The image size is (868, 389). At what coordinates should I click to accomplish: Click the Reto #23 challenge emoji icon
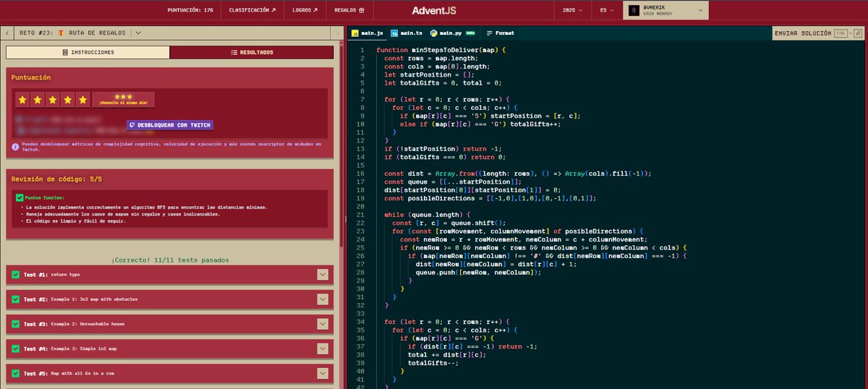tap(61, 33)
